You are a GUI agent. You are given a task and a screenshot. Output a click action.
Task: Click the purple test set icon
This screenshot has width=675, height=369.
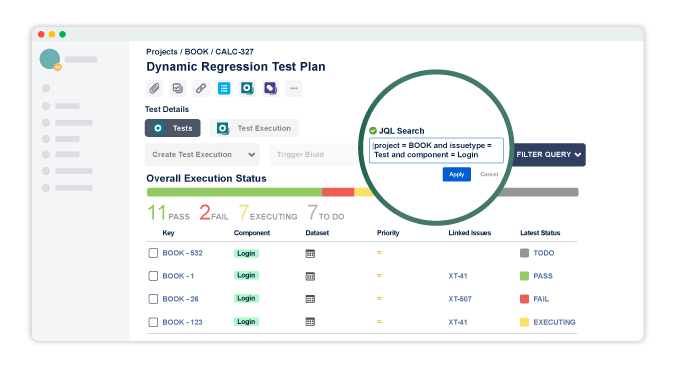pos(270,89)
